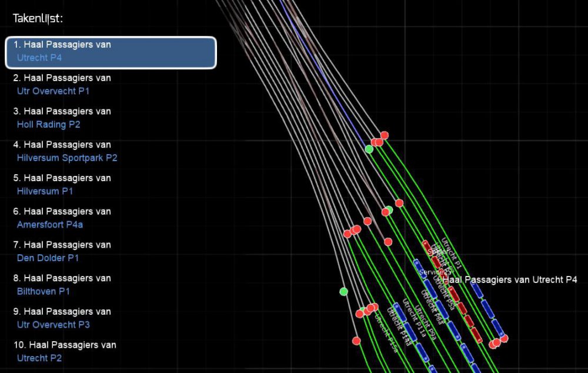Open task 3, Holl Rading P2

(x=49, y=125)
